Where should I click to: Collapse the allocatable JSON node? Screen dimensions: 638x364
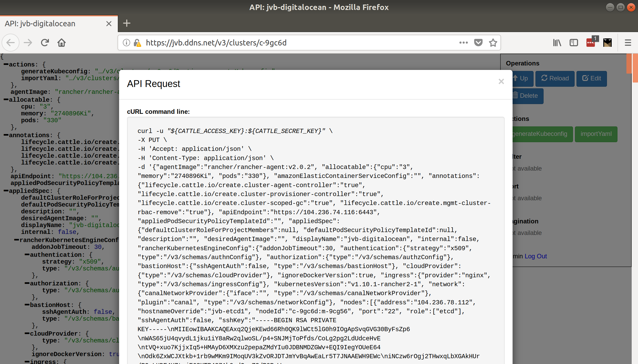(x=6, y=100)
